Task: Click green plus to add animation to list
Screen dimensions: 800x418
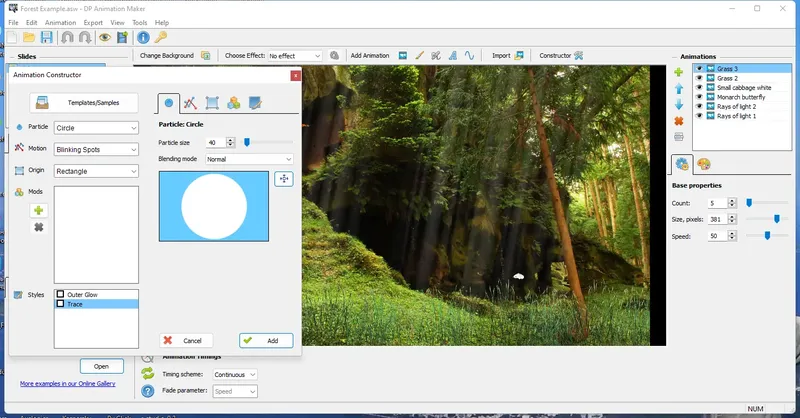Action: click(x=679, y=72)
